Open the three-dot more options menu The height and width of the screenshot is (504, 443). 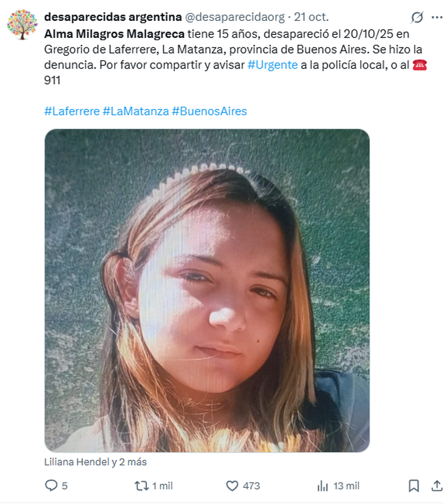pos(437,17)
